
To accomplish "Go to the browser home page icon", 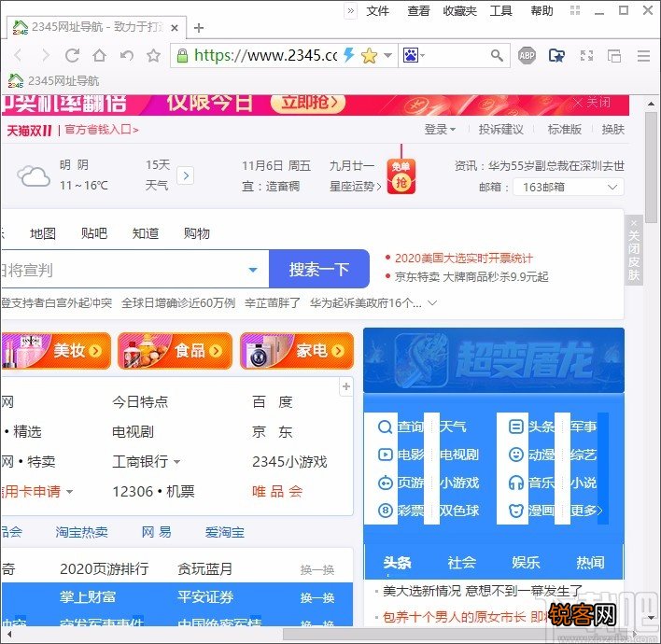I will point(100,55).
